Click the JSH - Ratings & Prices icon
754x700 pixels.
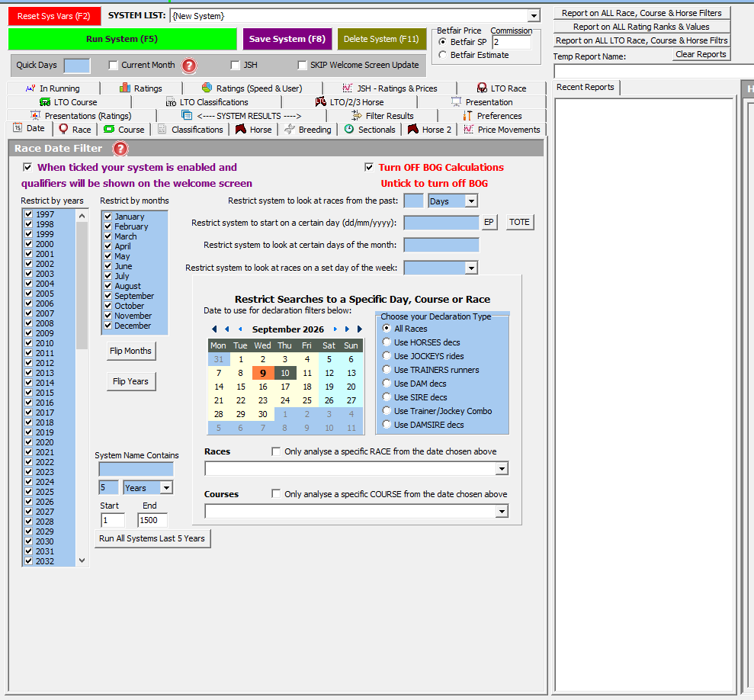point(347,88)
